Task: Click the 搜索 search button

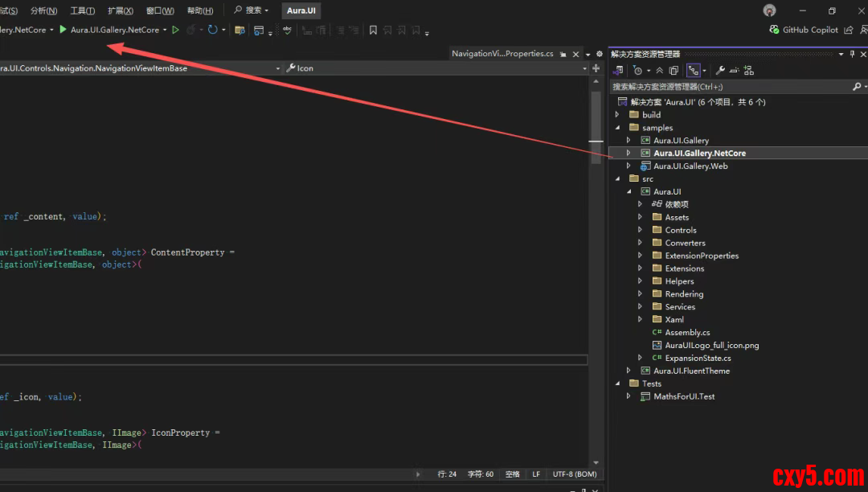Action: tap(252, 10)
